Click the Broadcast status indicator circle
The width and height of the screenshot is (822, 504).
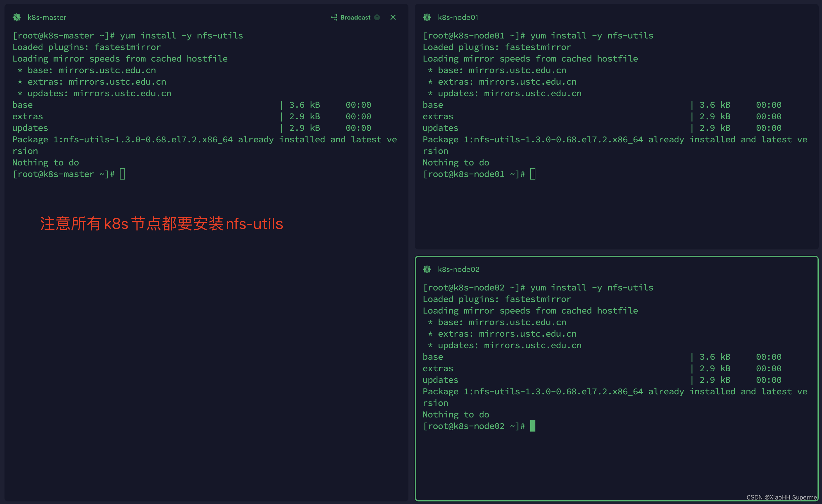click(377, 17)
